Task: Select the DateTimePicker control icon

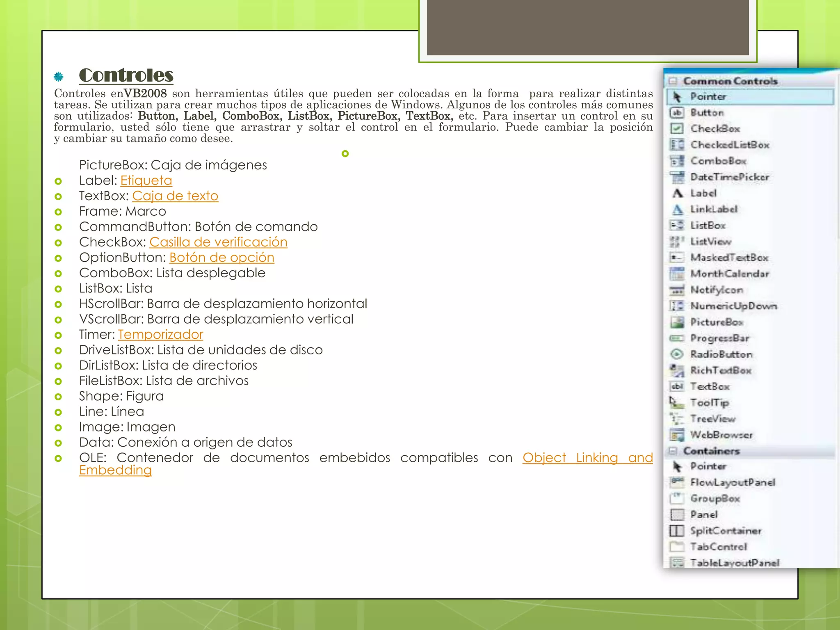Action: [x=677, y=177]
